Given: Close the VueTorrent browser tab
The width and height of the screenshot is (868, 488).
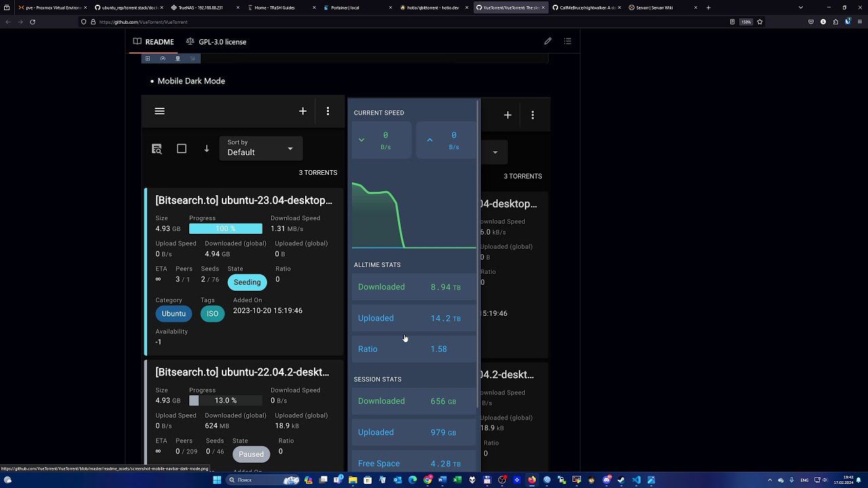Looking at the screenshot, I should [x=543, y=7].
